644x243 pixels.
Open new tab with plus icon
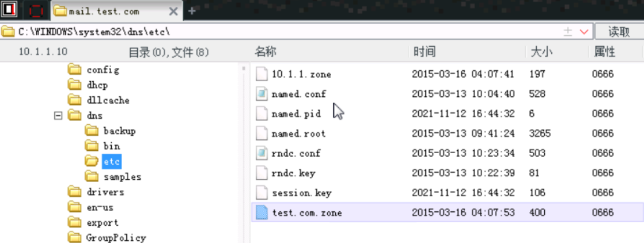point(192,10)
